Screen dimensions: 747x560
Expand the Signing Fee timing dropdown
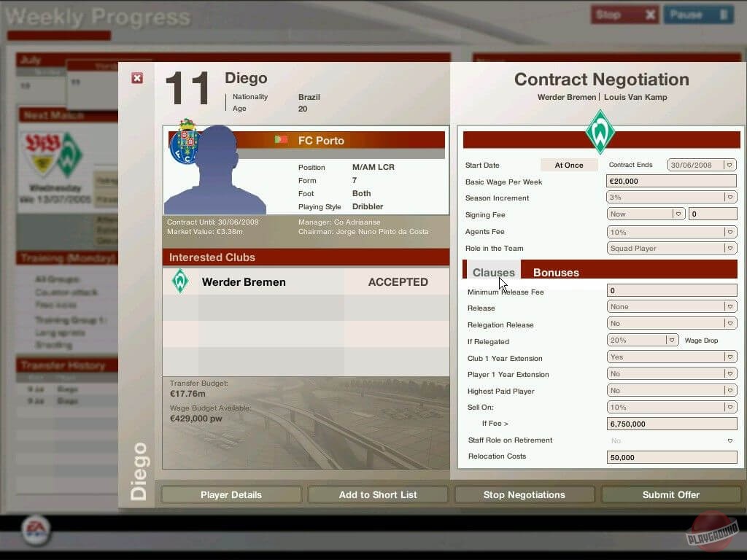(678, 214)
